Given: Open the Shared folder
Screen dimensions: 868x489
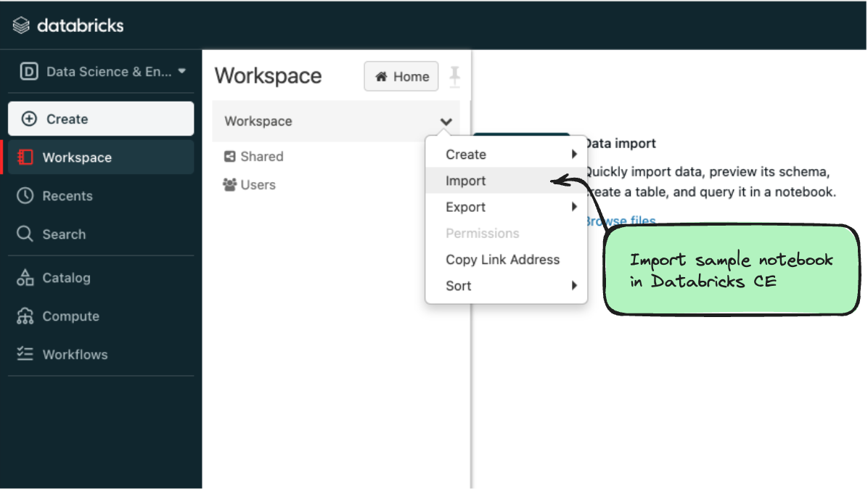Looking at the screenshot, I should 261,157.
